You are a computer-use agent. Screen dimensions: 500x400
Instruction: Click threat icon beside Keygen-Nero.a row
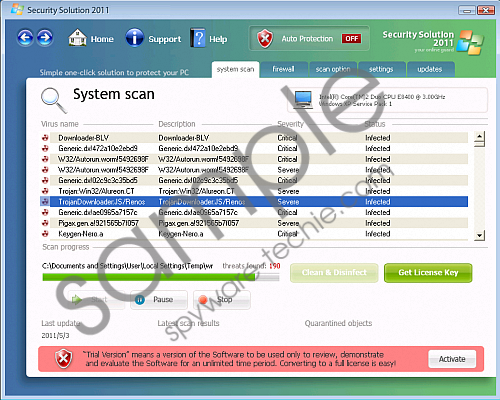(45, 234)
